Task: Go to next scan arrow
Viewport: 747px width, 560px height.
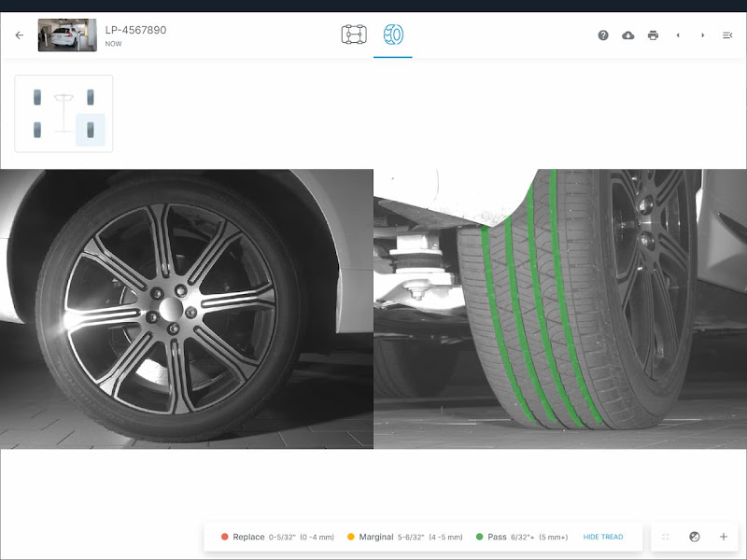Action: coord(703,35)
